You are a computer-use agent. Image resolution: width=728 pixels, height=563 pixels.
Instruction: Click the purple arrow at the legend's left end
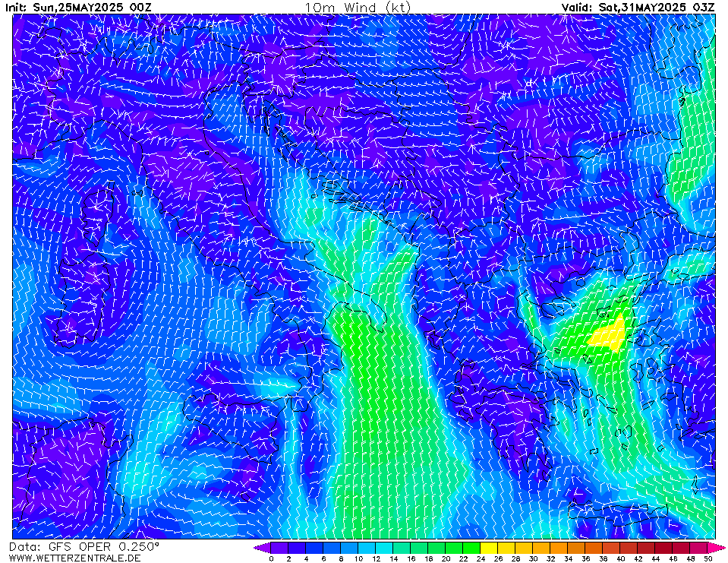pyautogui.click(x=263, y=548)
